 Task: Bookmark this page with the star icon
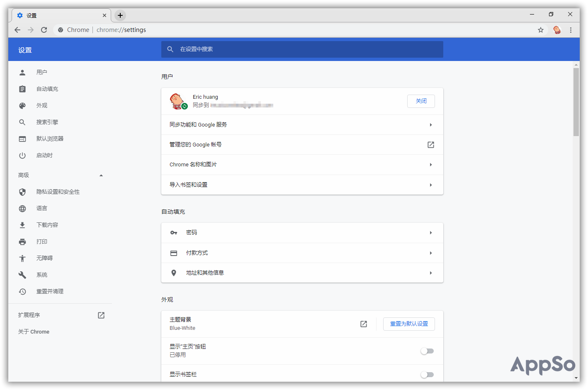click(541, 30)
